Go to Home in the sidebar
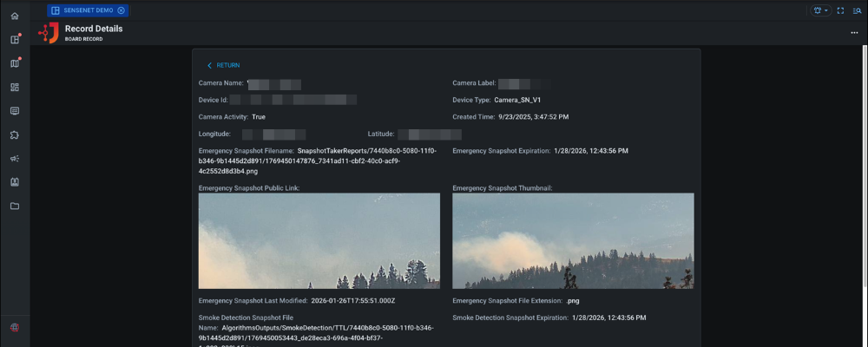 (14, 16)
